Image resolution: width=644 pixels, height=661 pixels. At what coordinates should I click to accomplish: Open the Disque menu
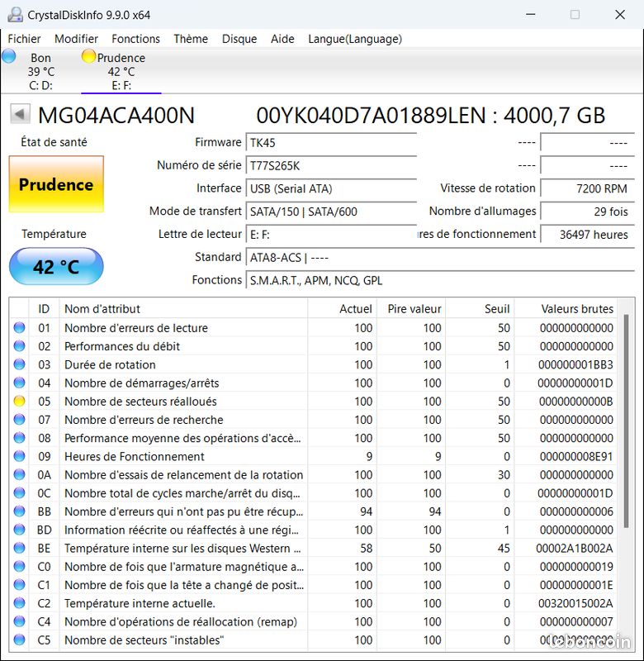click(x=239, y=39)
